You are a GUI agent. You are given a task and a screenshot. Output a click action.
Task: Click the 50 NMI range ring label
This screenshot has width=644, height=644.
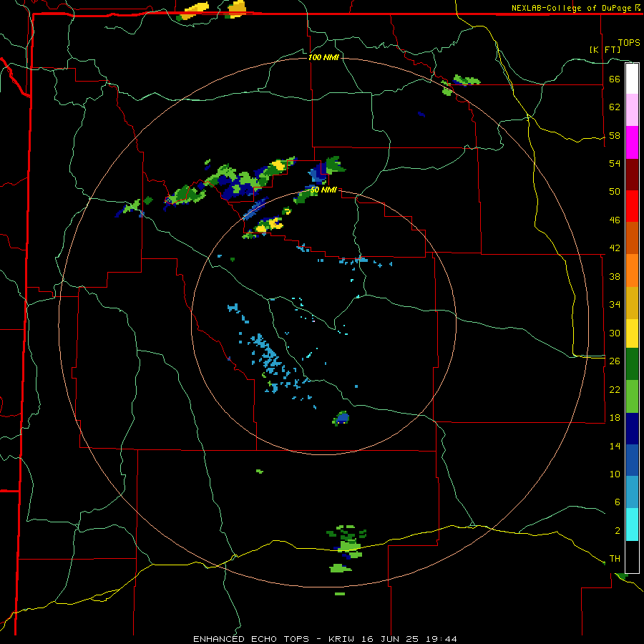[323, 190]
